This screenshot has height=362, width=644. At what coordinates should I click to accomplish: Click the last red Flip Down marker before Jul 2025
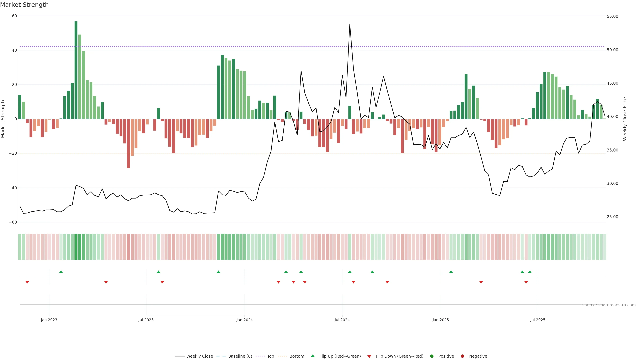pyautogui.click(x=526, y=282)
